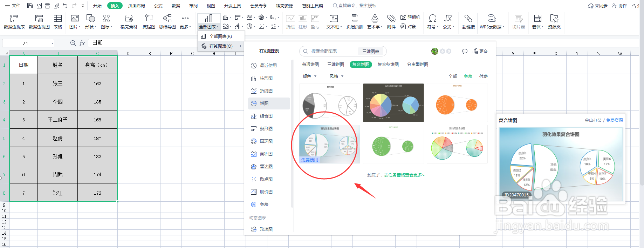Click 去任务窗格查看更多 link

[404, 175]
